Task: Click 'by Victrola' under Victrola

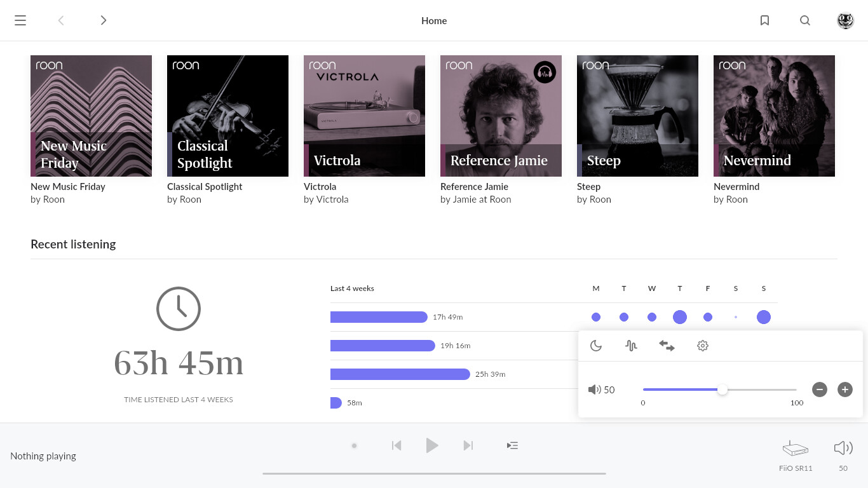Action: point(326,200)
